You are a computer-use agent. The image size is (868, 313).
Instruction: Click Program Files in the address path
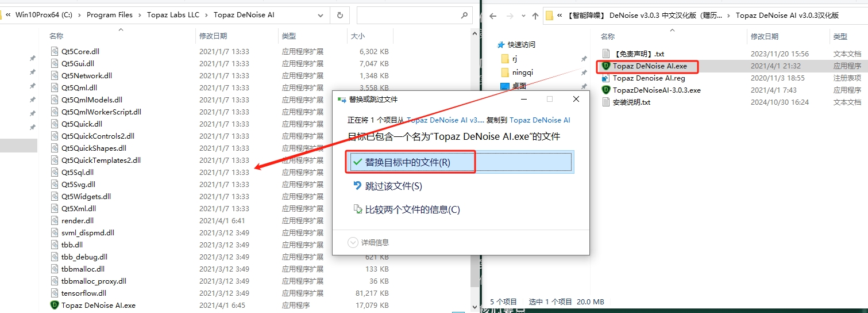[x=109, y=15]
